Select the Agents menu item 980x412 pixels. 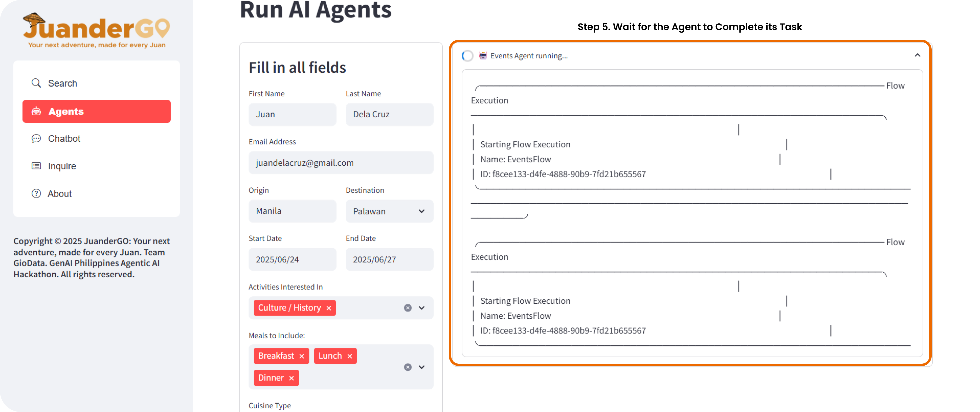tap(96, 111)
